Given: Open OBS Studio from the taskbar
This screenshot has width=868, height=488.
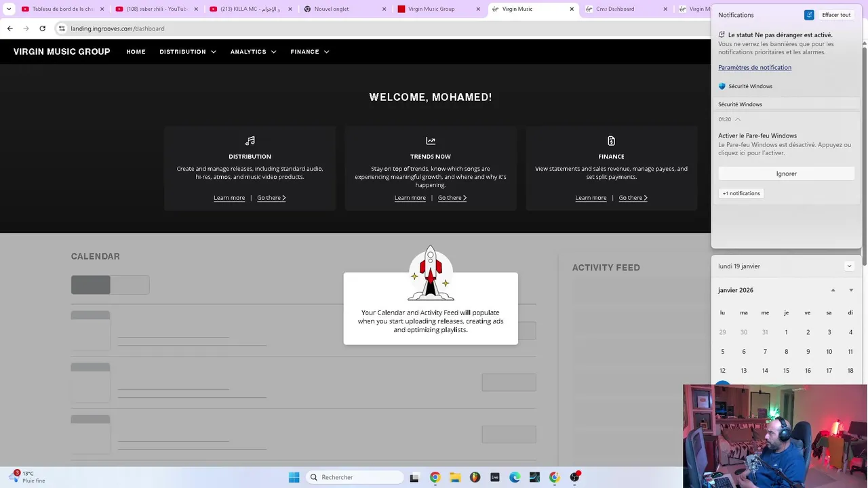Looking at the screenshot, I should (x=574, y=477).
